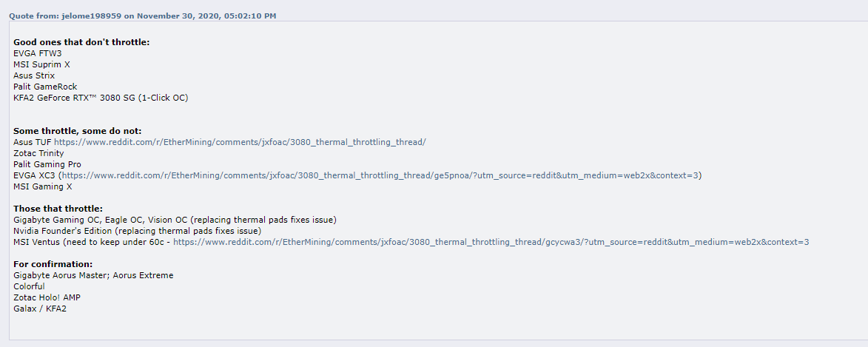Click the 'Asus Strix' line
The image size is (868, 347).
[34, 75]
